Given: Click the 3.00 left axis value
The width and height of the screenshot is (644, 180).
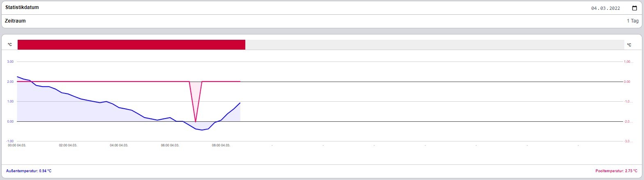Looking at the screenshot, I should coord(10,62).
